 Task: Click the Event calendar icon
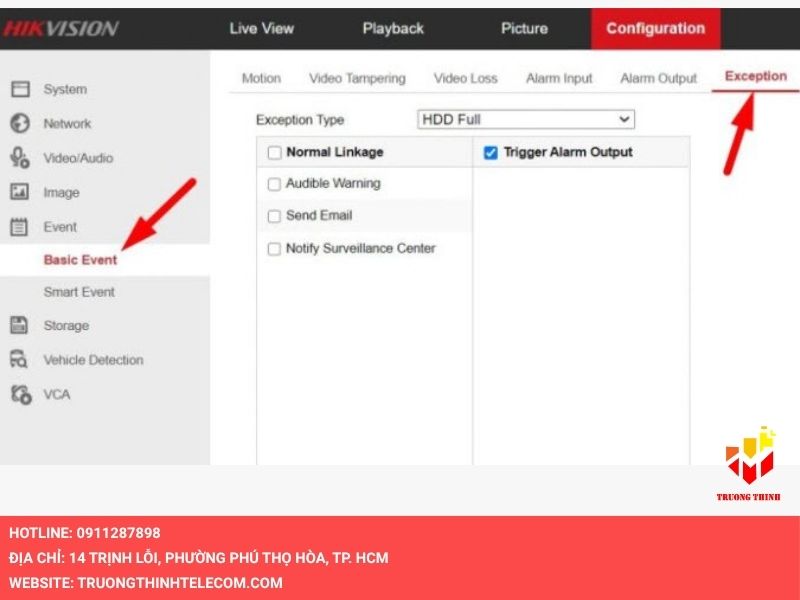tap(19, 227)
